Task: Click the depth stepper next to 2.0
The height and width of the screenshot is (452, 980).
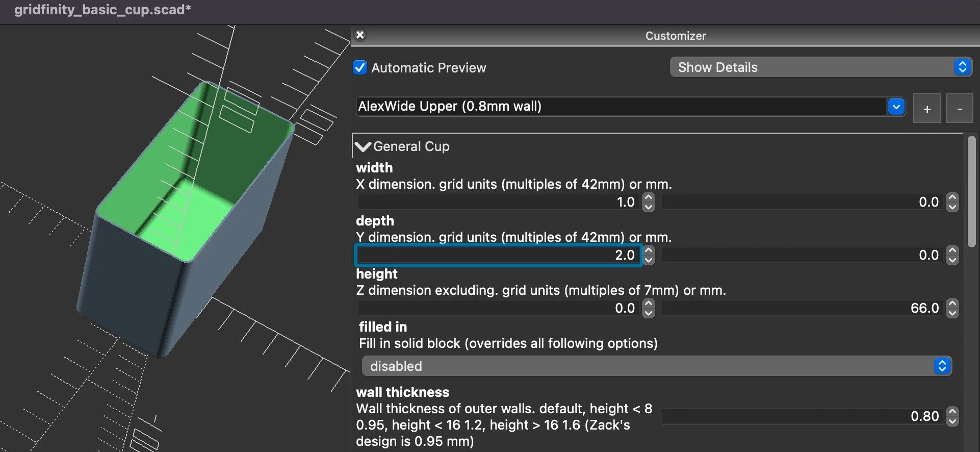Action: coord(649,255)
